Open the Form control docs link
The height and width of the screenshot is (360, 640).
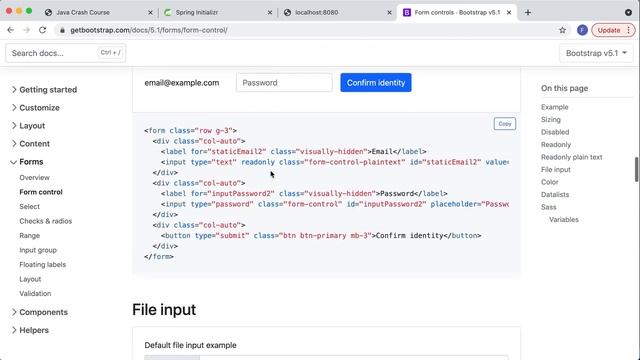[41, 192]
